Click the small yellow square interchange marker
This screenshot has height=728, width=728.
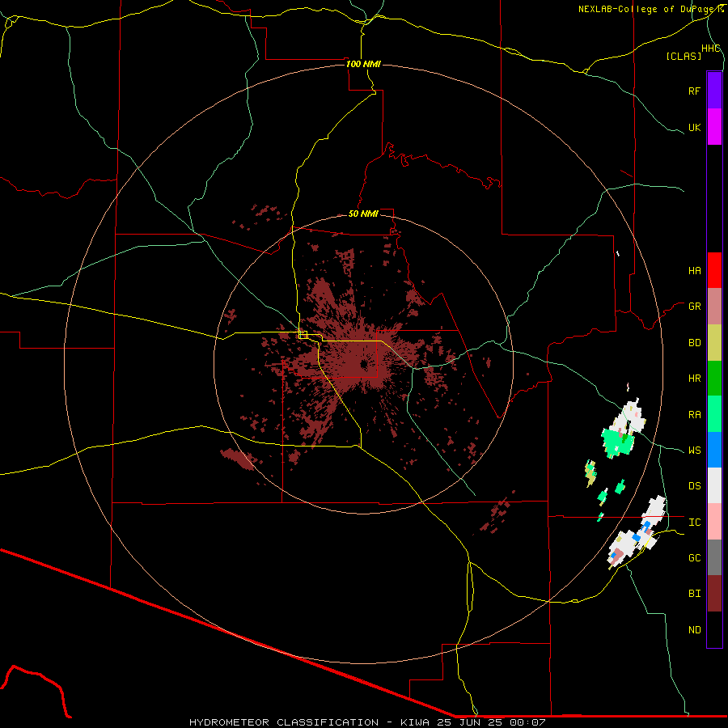(303, 334)
